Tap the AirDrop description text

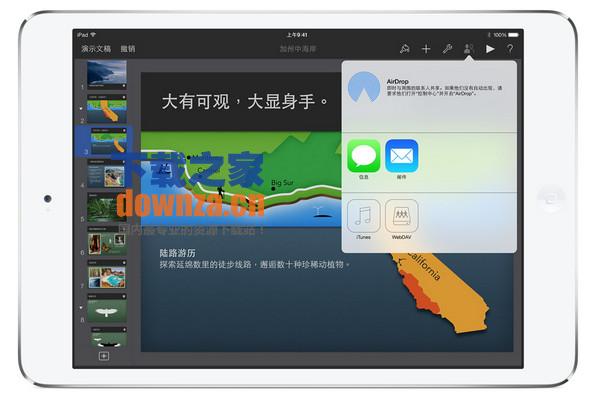coord(444,91)
